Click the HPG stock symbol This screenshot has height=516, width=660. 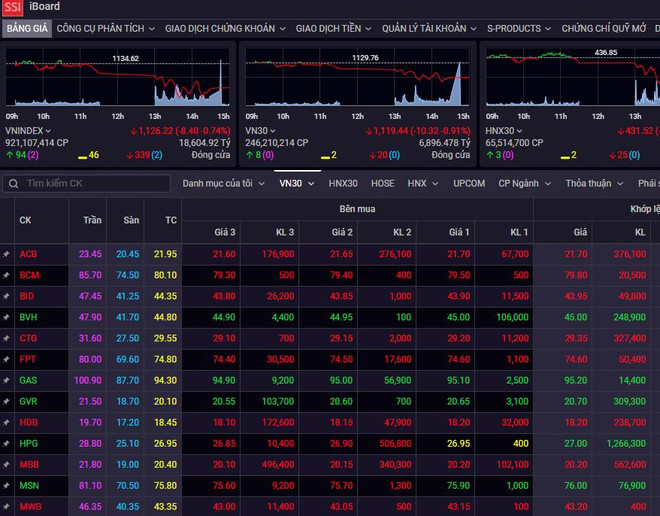[29, 443]
